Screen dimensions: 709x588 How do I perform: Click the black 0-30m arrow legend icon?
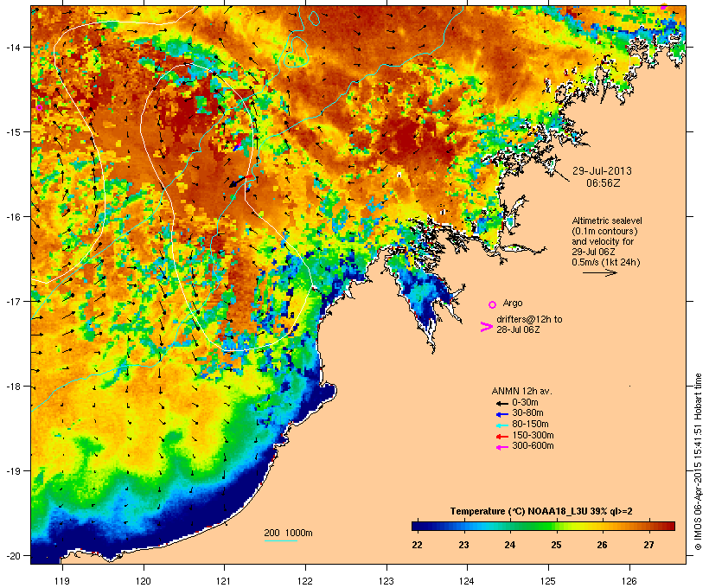coord(501,403)
